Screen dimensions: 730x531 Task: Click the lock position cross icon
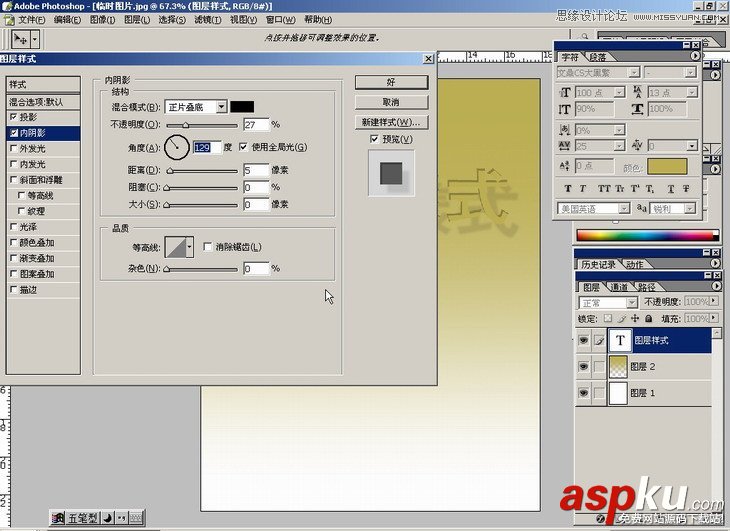[x=635, y=319]
